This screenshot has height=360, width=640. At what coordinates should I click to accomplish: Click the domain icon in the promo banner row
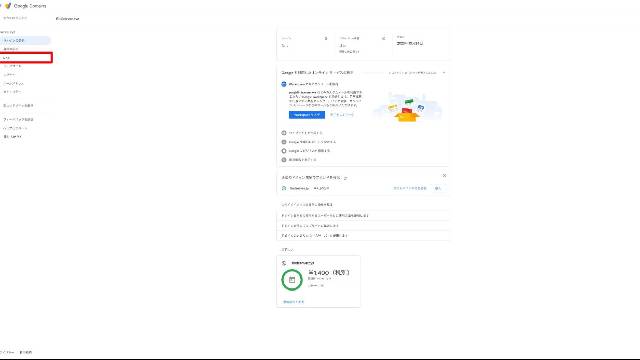coord(284,188)
